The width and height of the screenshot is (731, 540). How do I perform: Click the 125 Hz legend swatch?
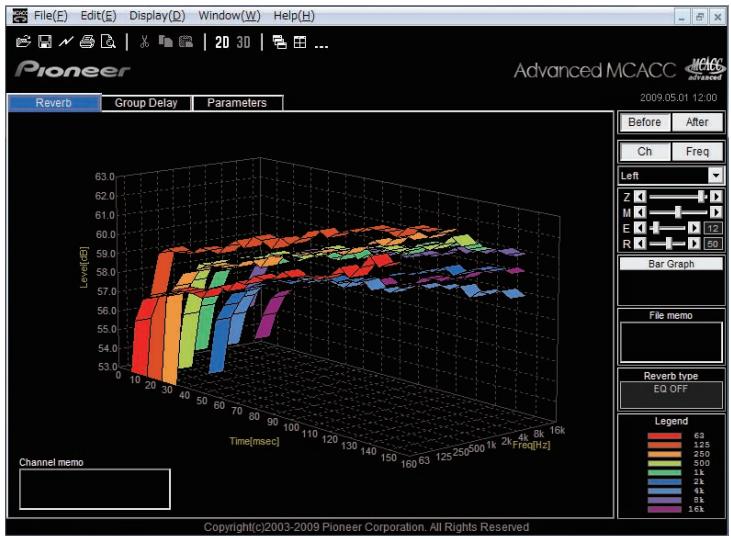[664, 445]
